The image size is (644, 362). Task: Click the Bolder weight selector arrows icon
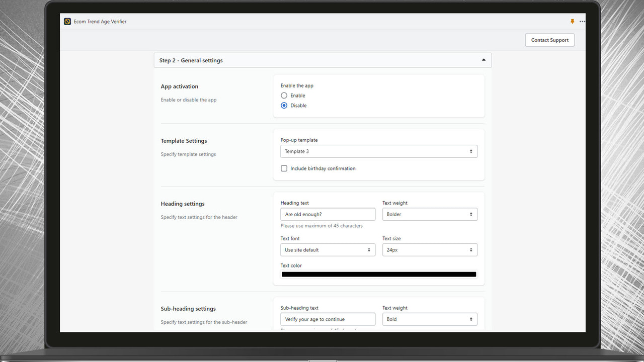(471, 214)
